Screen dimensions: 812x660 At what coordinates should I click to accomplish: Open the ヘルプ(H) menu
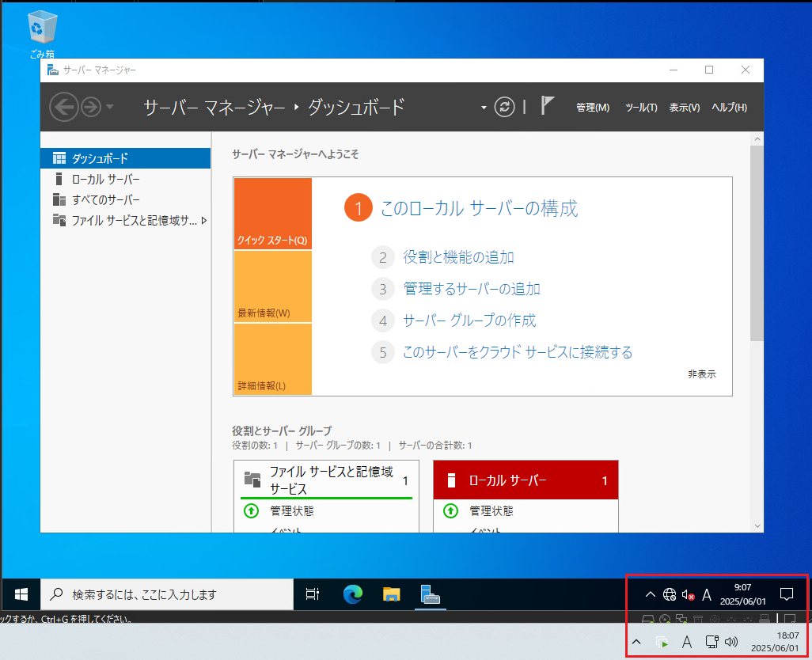[729, 108]
